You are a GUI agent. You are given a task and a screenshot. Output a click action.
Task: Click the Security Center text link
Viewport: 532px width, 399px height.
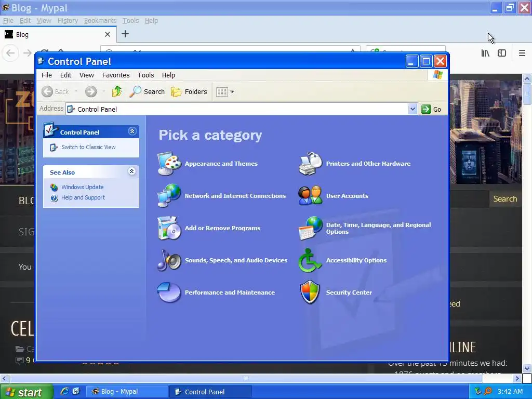[349, 292]
